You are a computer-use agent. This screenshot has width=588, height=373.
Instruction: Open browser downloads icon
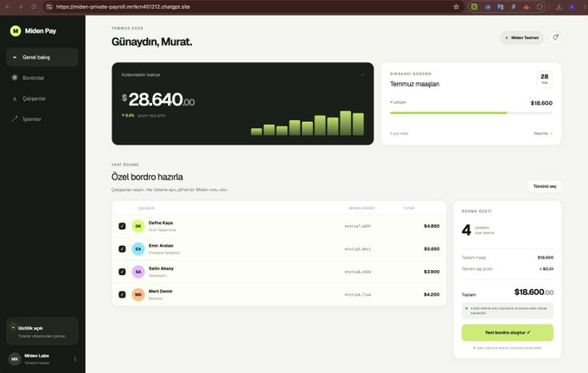pos(559,7)
